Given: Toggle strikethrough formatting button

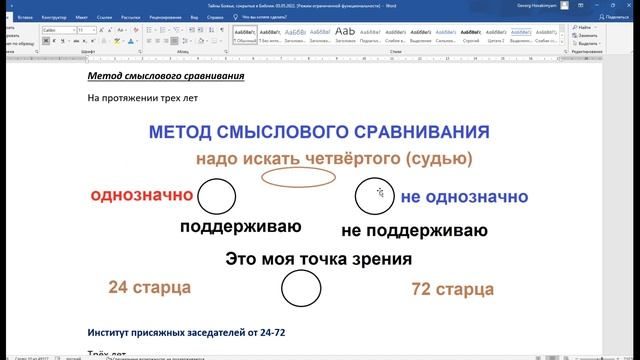Looking at the screenshot, I should 76,41.
